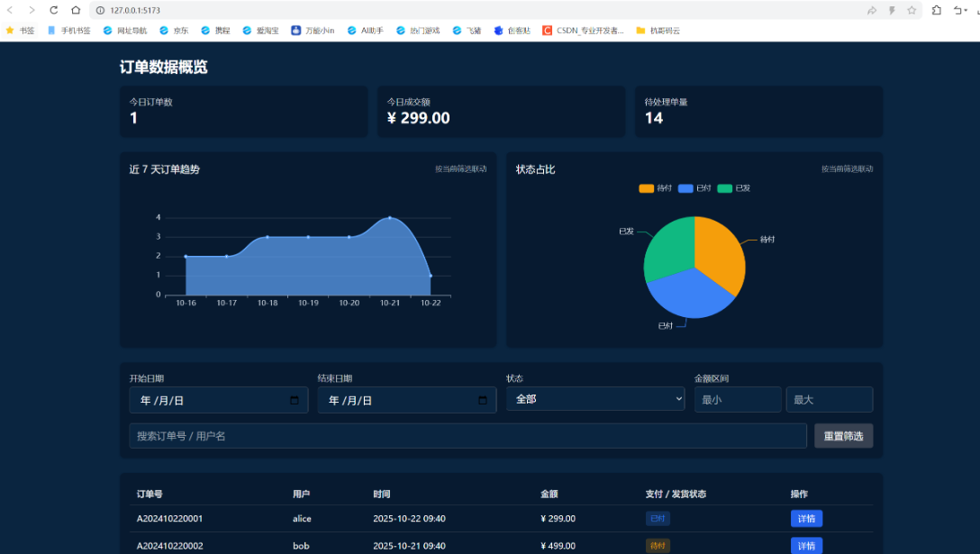Screen dimensions: 980x554
Task: Open the 杭斯码云 bookmark folder
Action: click(x=658, y=31)
